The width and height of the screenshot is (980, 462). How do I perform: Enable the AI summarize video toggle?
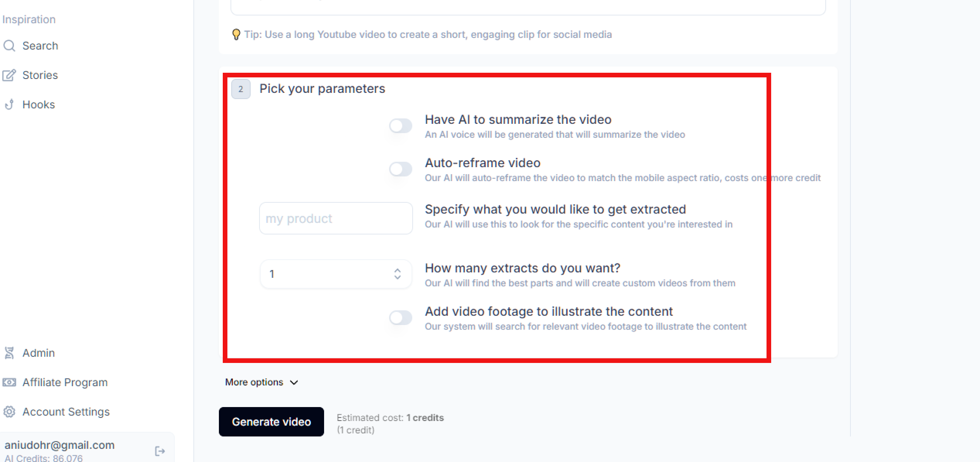tap(401, 126)
